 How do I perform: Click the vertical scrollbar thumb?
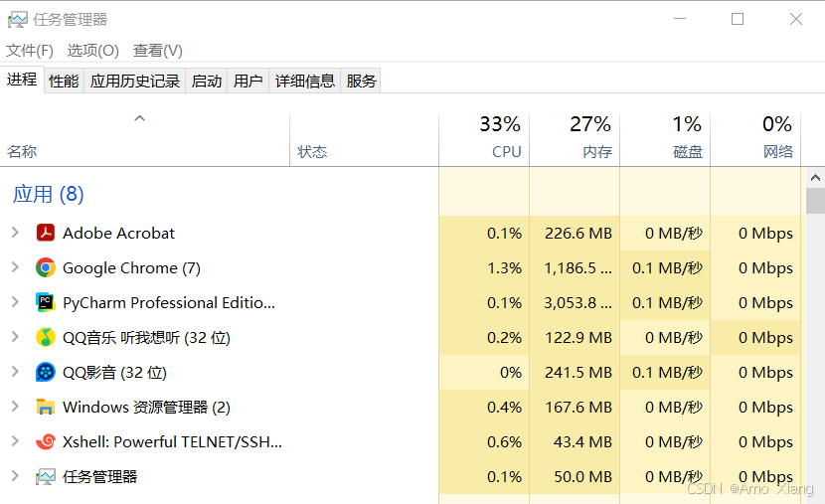click(815, 201)
